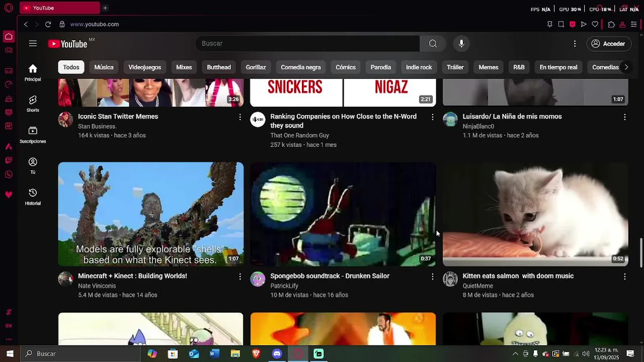The height and width of the screenshot is (362, 644).
Task: Go to Principal in sidebar
Action: tap(33, 72)
